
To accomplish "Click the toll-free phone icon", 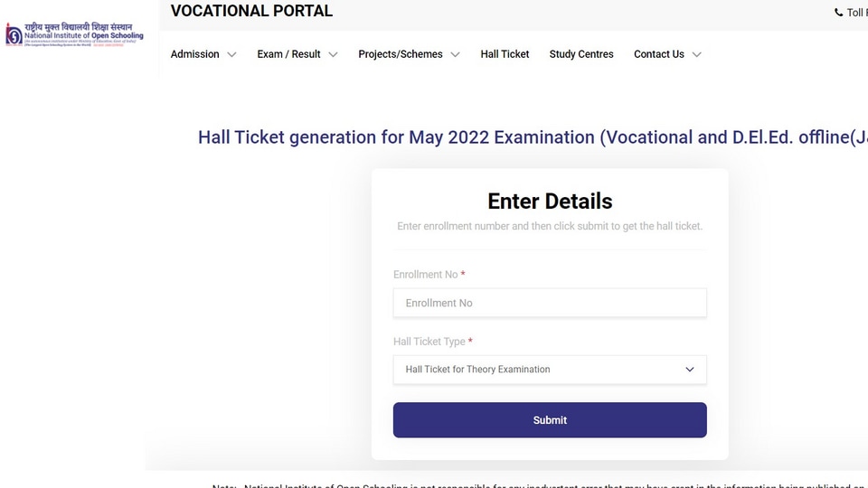I will pyautogui.click(x=839, y=12).
